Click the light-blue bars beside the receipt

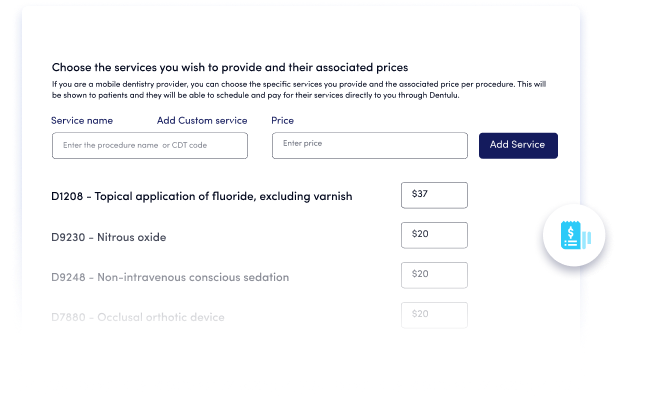(587, 239)
